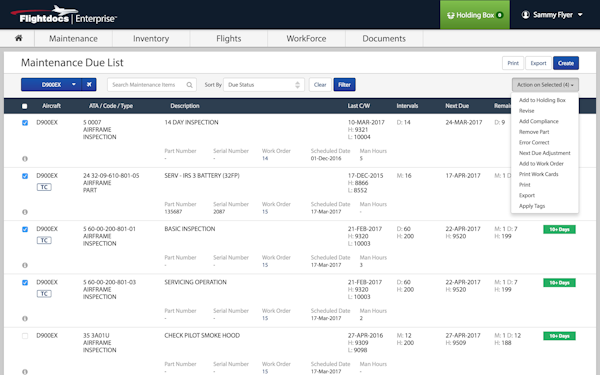Expand the D900EX aircraft dropdown arrow
Viewport: 600px width, 375px height.
(74, 85)
